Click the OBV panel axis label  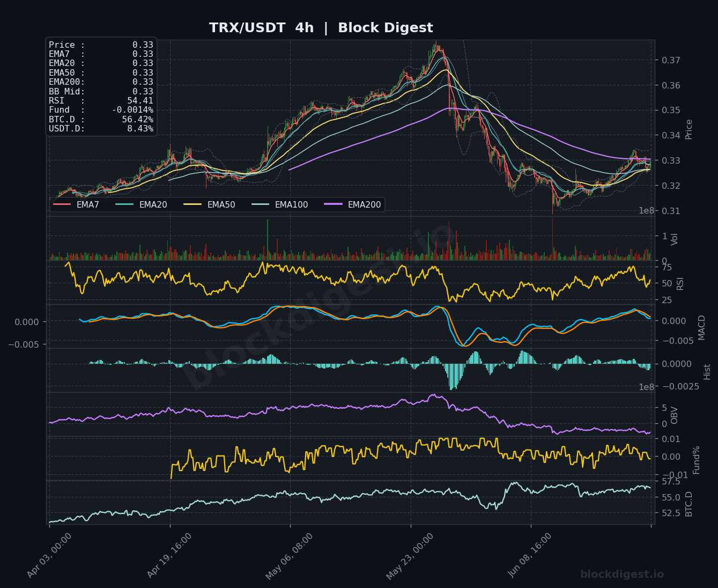[x=675, y=415]
